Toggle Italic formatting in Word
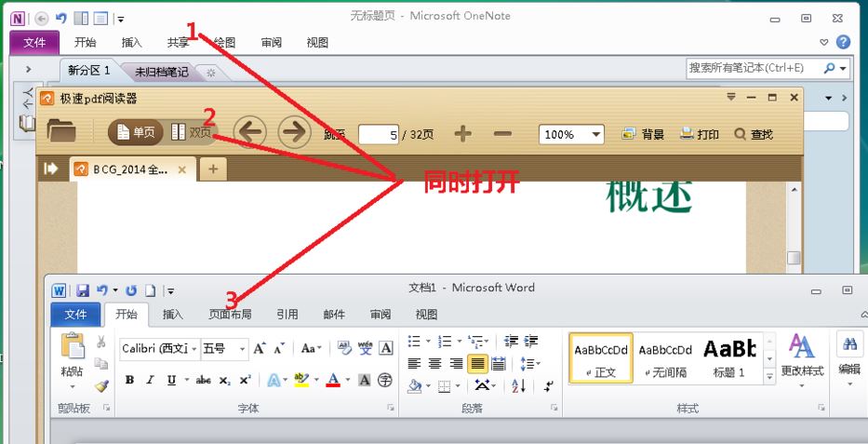The height and width of the screenshot is (444, 868). coord(150,380)
